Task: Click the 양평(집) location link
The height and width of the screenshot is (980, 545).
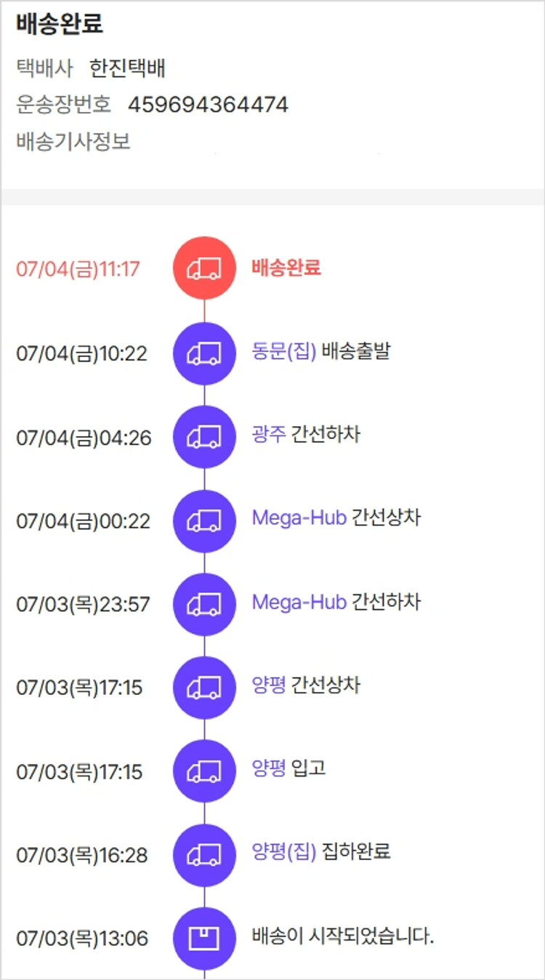Action: 283,852
